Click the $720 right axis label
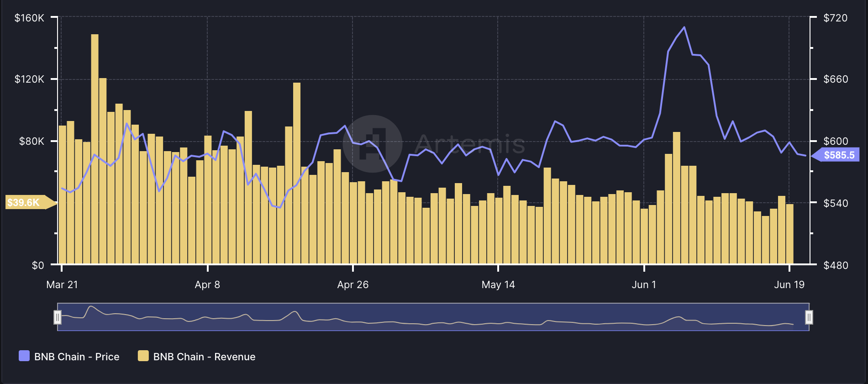868x384 pixels. click(x=835, y=18)
